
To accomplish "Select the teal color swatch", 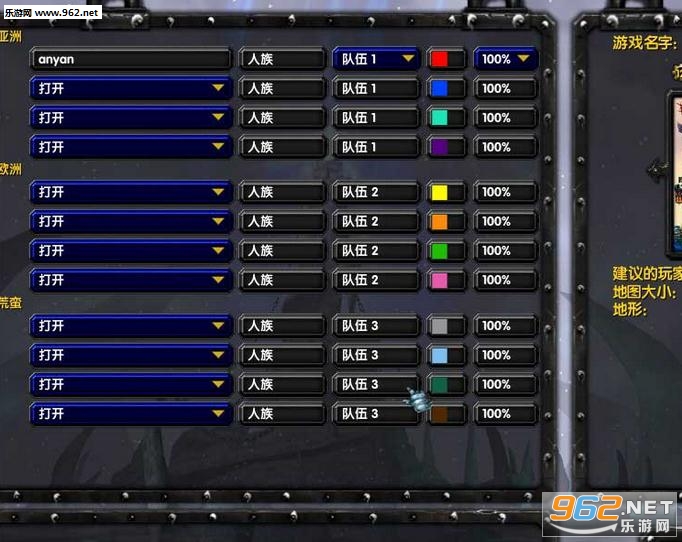I will click(439, 117).
